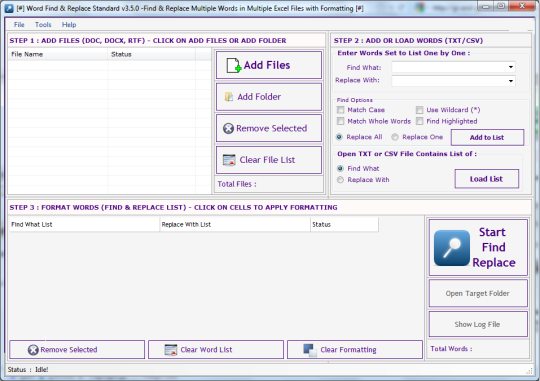Click the Add Folder button label
Viewport: 540px width, 381px height.
tap(259, 97)
